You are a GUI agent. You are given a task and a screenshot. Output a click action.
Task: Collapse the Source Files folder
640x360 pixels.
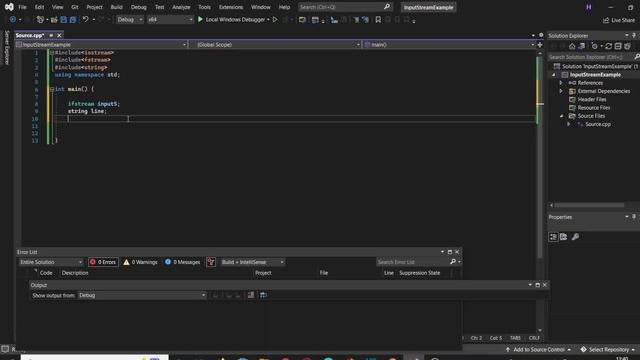coord(561,116)
